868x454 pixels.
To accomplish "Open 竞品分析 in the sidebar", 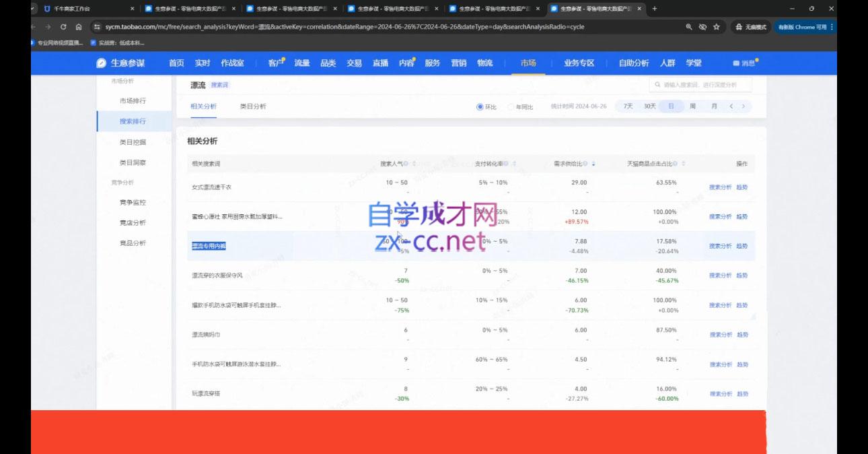I will (133, 243).
